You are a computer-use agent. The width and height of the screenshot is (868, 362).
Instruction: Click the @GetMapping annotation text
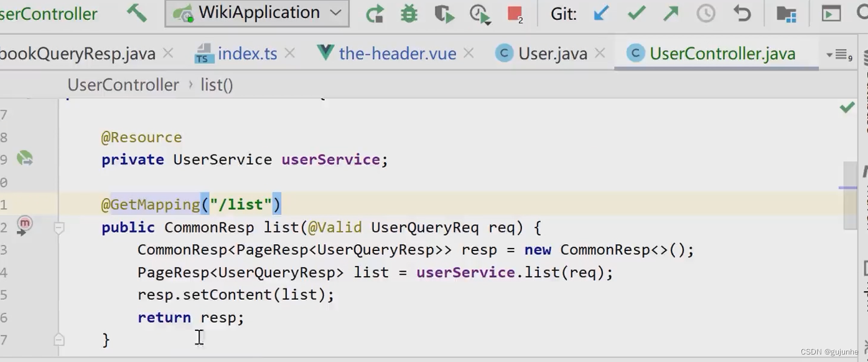[x=151, y=204]
